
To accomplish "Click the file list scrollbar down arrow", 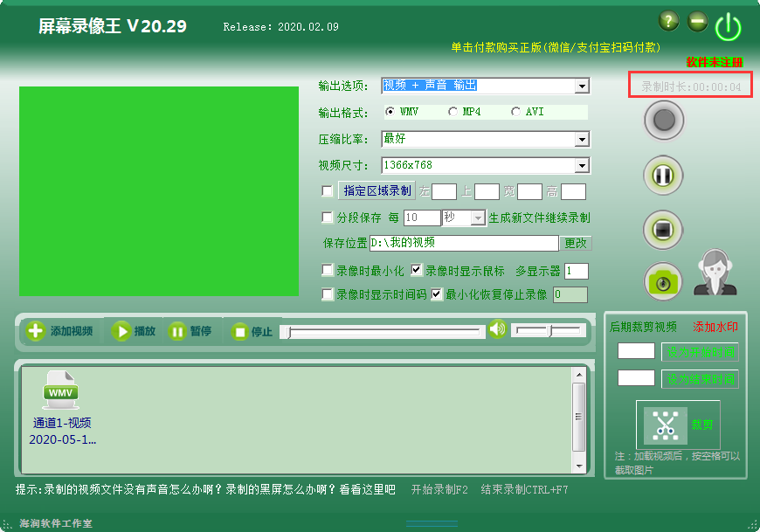I will 579,466.
